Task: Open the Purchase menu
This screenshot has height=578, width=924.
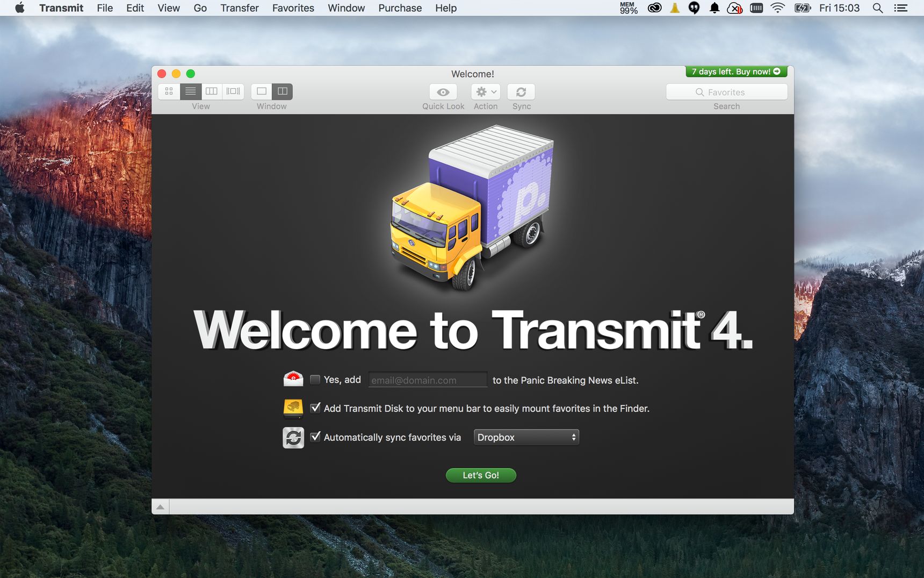Action: pos(400,8)
